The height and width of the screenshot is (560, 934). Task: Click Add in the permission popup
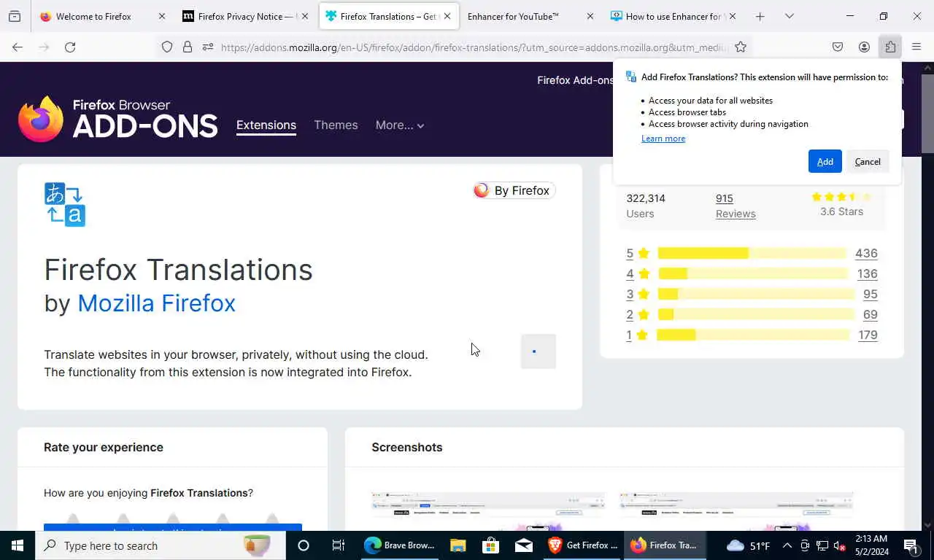coord(825,161)
